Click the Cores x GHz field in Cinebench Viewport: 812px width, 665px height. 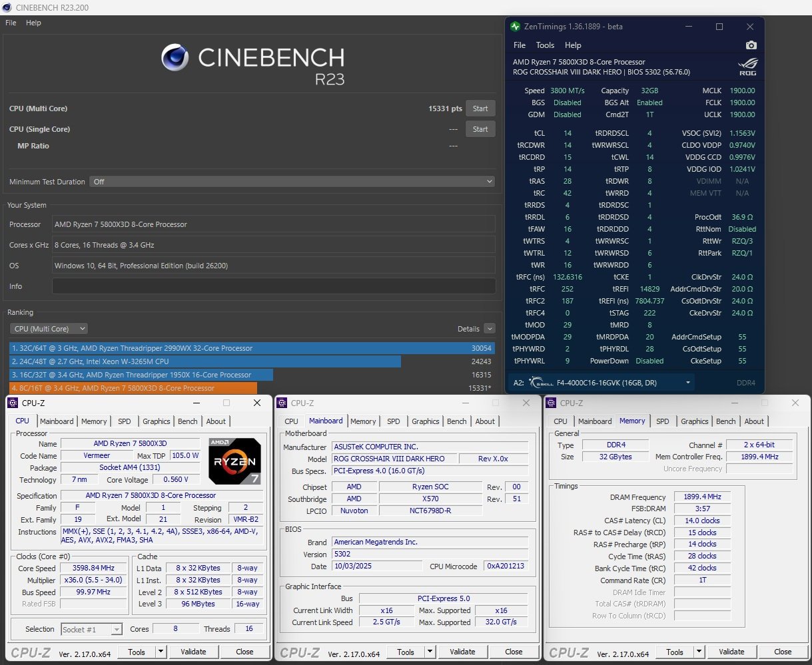274,245
